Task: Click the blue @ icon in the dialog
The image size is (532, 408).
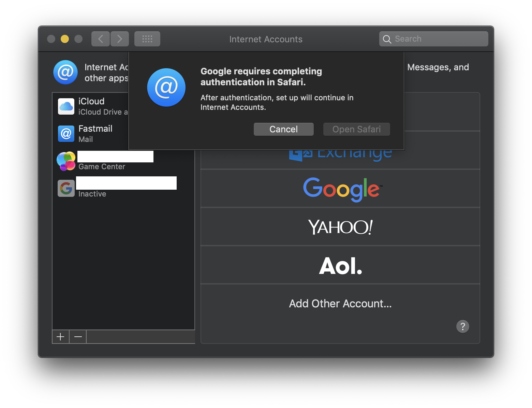Action: (166, 87)
